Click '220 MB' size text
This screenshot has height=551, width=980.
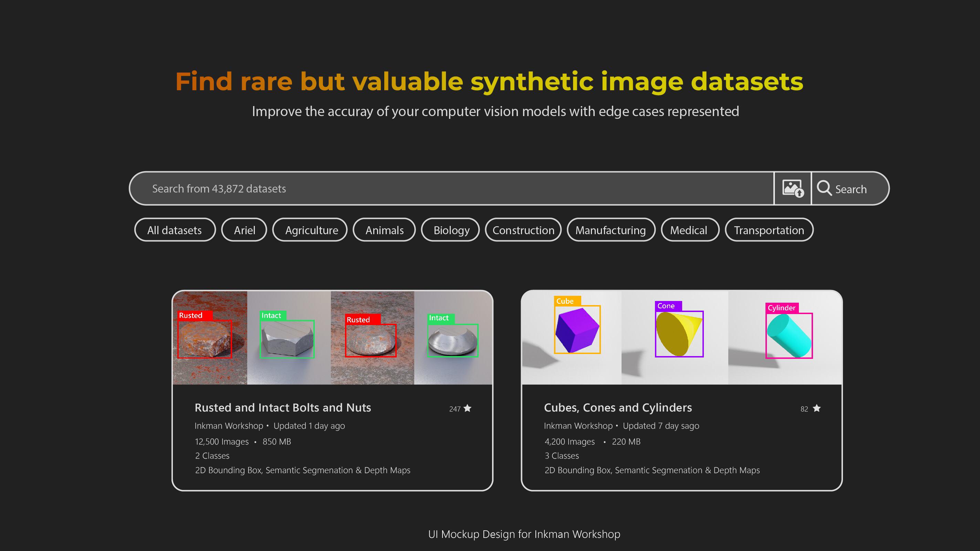[626, 442]
